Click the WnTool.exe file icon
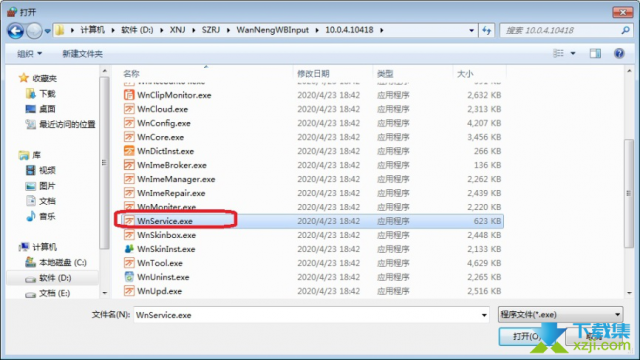The height and width of the screenshot is (360, 640). 129,263
